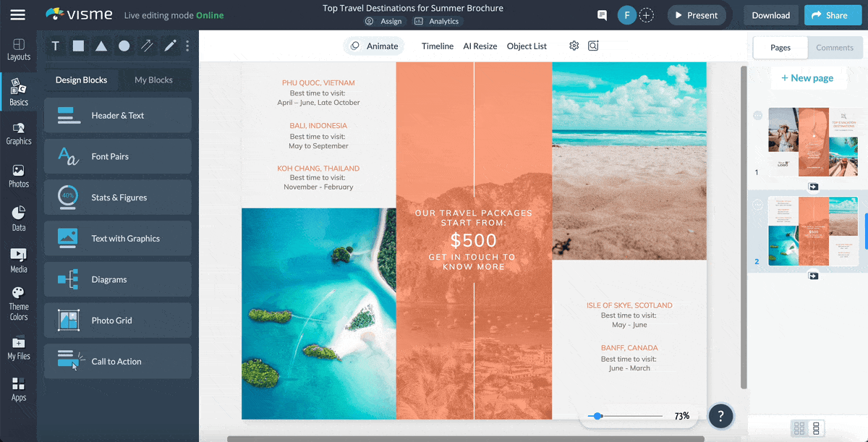Open the Timeline view
Image resolution: width=868 pixels, height=442 pixels.
point(437,46)
